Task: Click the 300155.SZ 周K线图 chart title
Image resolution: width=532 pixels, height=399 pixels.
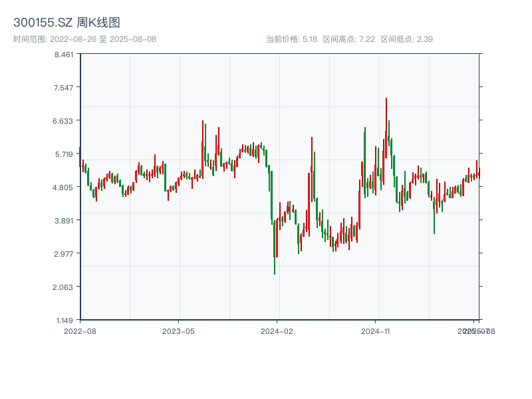Action: [66, 23]
